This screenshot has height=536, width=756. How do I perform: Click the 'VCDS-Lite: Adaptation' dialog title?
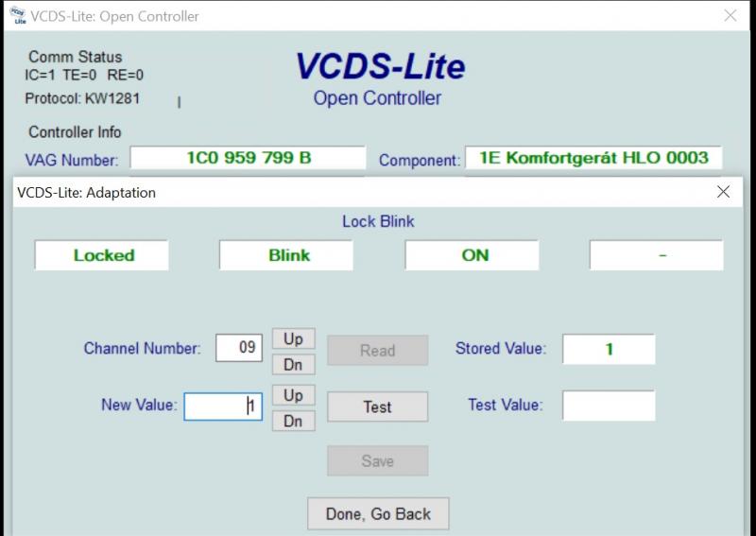(x=86, y=193)
